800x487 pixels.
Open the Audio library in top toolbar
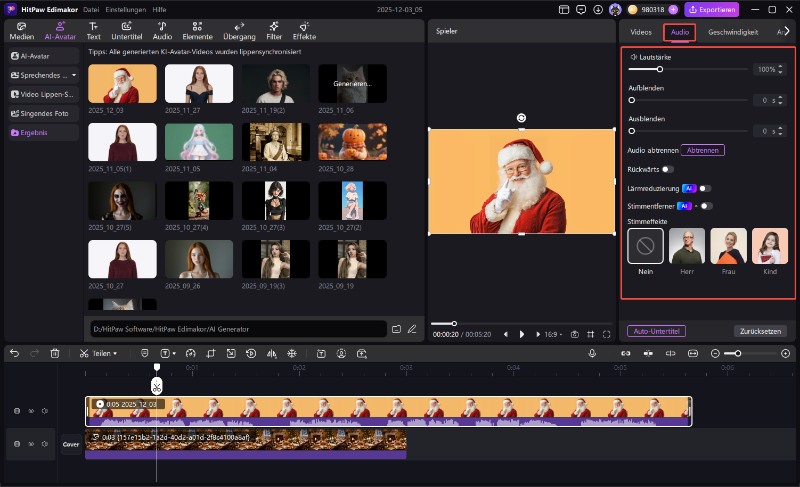[x=162, y=31]
